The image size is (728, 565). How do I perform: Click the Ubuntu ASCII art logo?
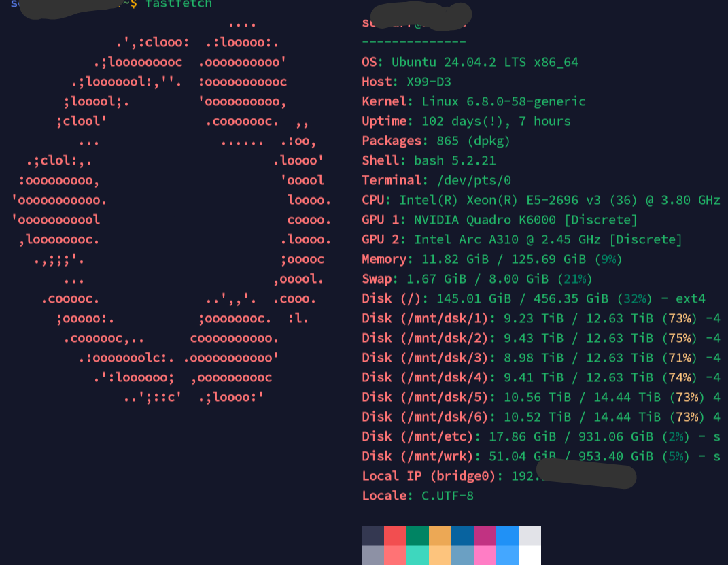pyautogui.click(x=171, y=210)
